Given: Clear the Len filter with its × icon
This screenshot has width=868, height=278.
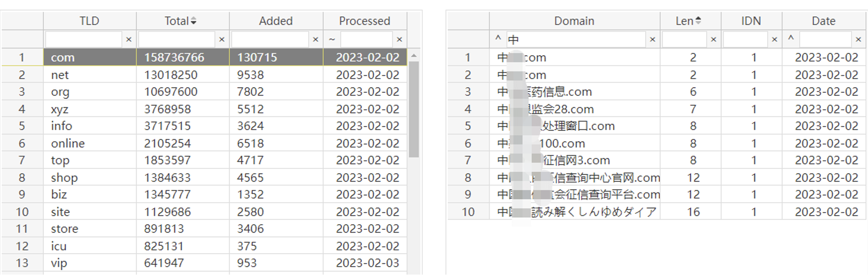Looking at the screenshot, I should coord(713,39).
